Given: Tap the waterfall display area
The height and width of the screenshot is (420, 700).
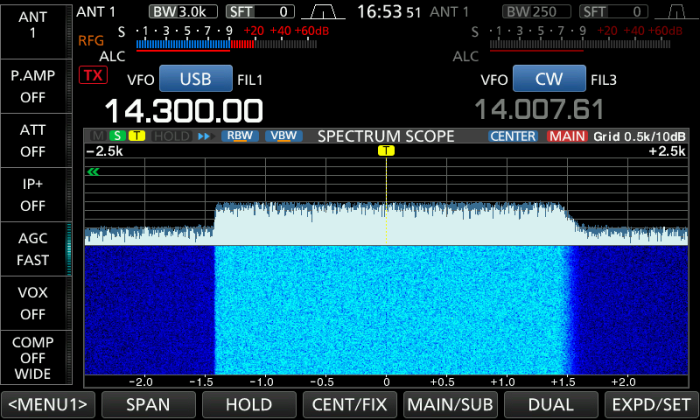Looking at the screenshot, I should (386, 310).
